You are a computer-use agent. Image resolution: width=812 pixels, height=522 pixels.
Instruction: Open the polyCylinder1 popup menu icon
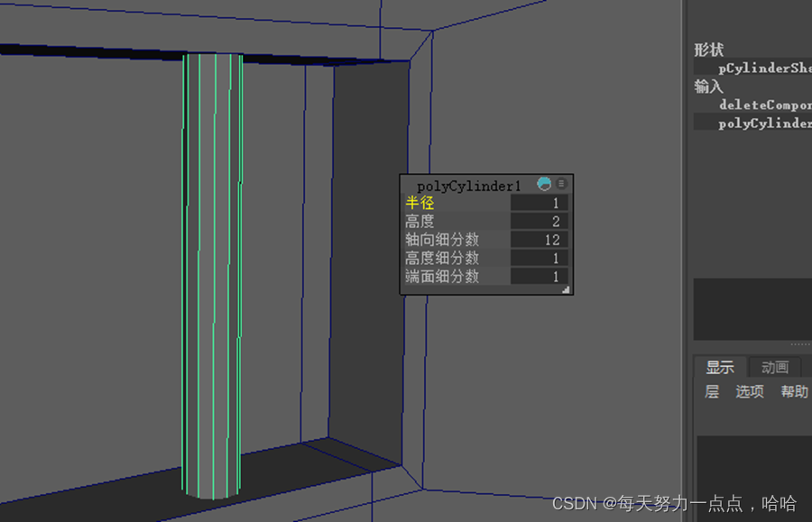561,184
